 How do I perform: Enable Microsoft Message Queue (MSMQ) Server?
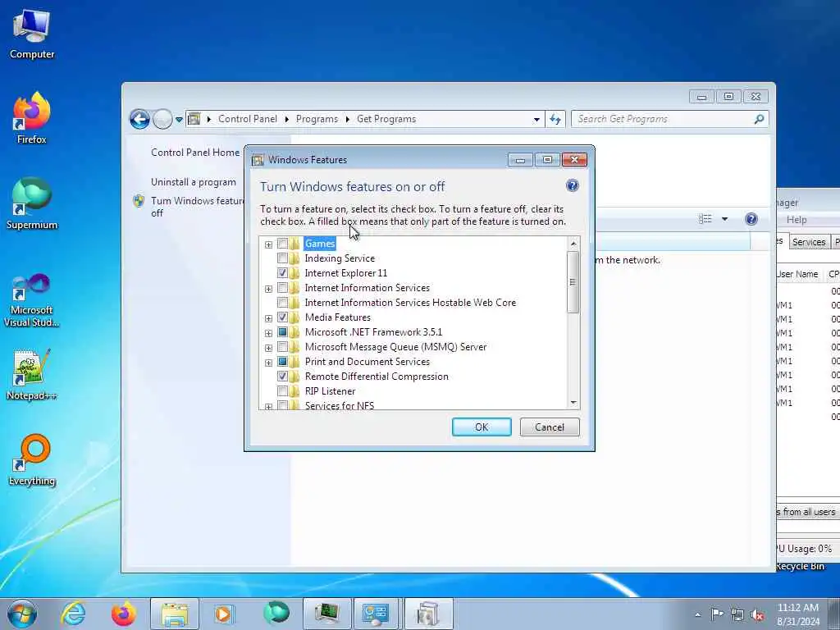282,347
